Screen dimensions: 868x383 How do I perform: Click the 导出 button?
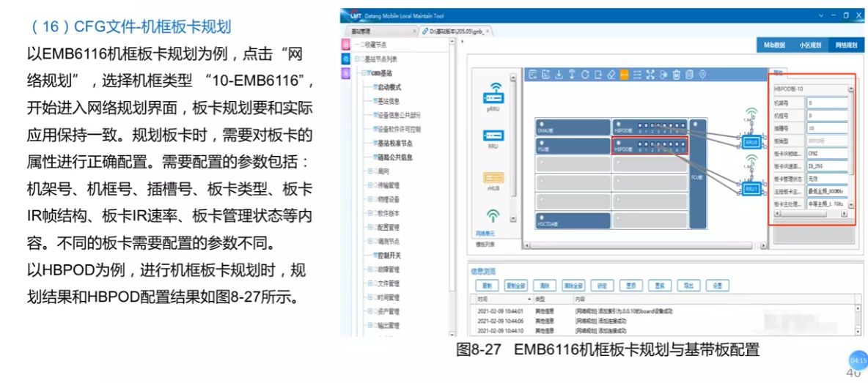click(x=688, y=286)
